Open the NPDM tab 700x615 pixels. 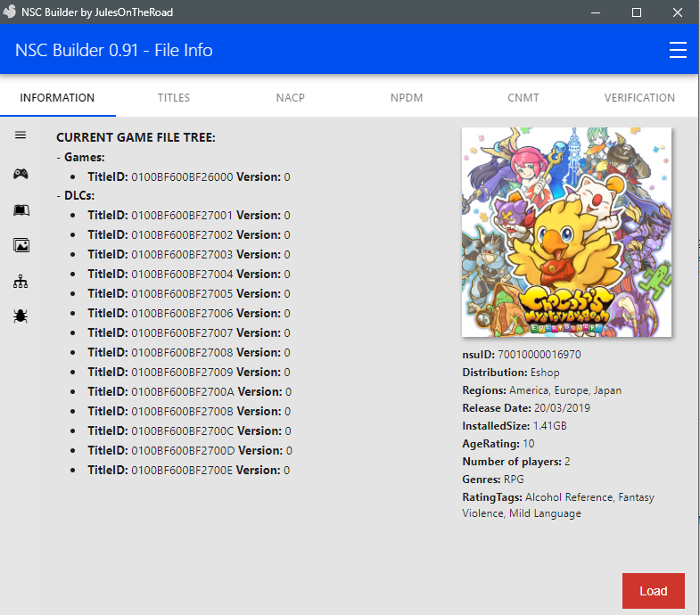(x=407, y=98)
